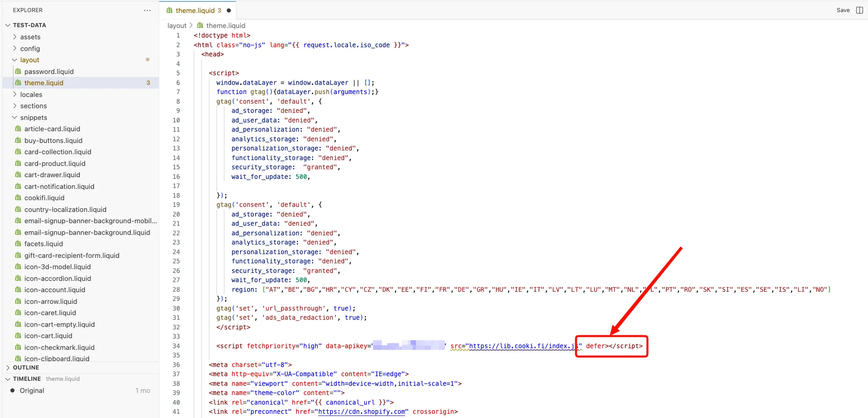The image size is (868, 418).
Task: Open icon-arrow.liquid snippet
Action: pos(51,301)
